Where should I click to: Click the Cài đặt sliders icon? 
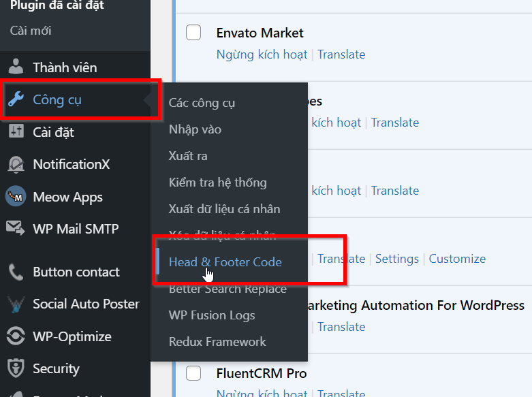[x=16, y=131]
